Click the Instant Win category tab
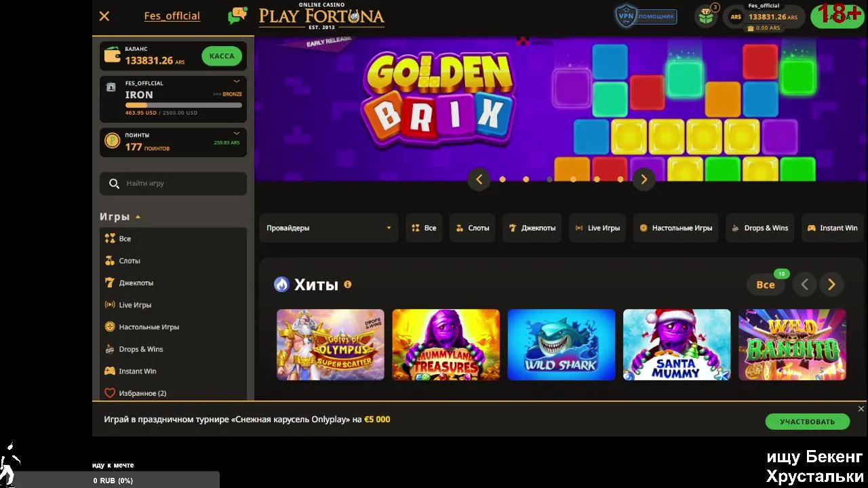868x488 pixels. (x=832, y=228)
